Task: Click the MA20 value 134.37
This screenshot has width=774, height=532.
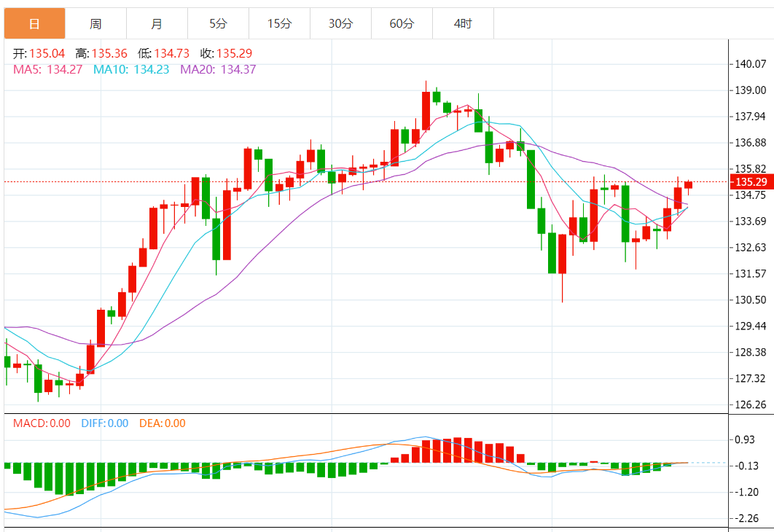Action: coord(238,69)
